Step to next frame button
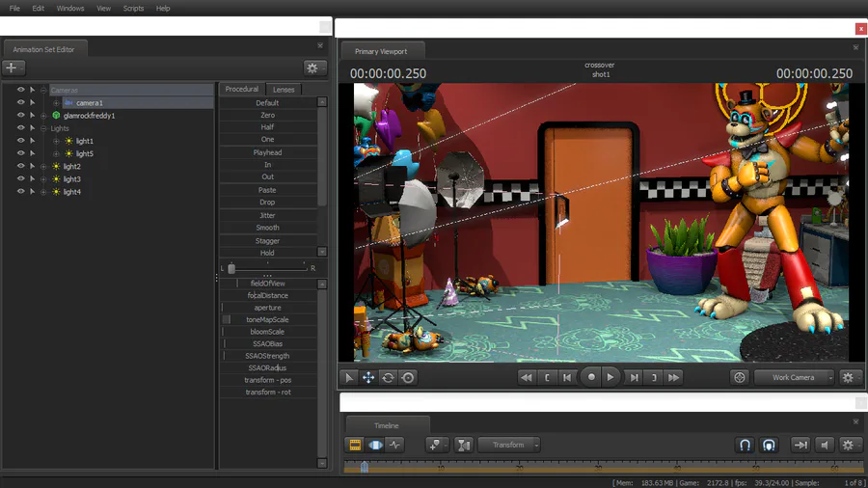The height and width of the screenshot is (488, 868). 635,377
